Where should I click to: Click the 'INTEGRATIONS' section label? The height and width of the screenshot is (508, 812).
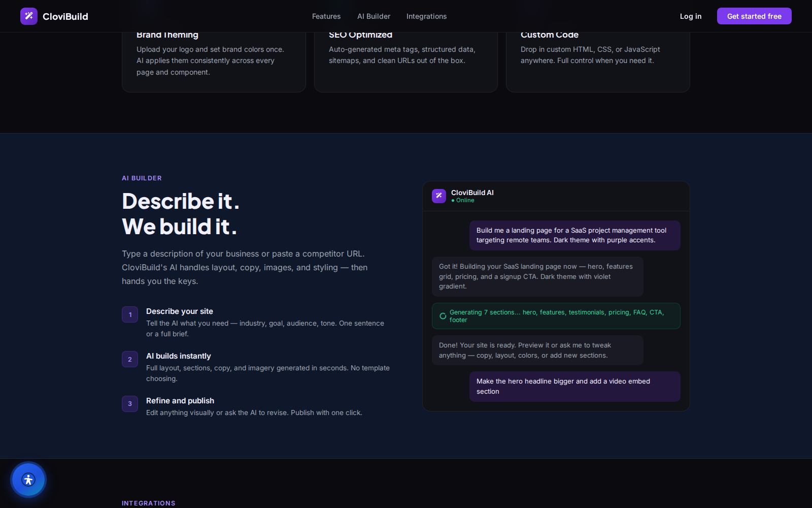click(x=148, y=503)
